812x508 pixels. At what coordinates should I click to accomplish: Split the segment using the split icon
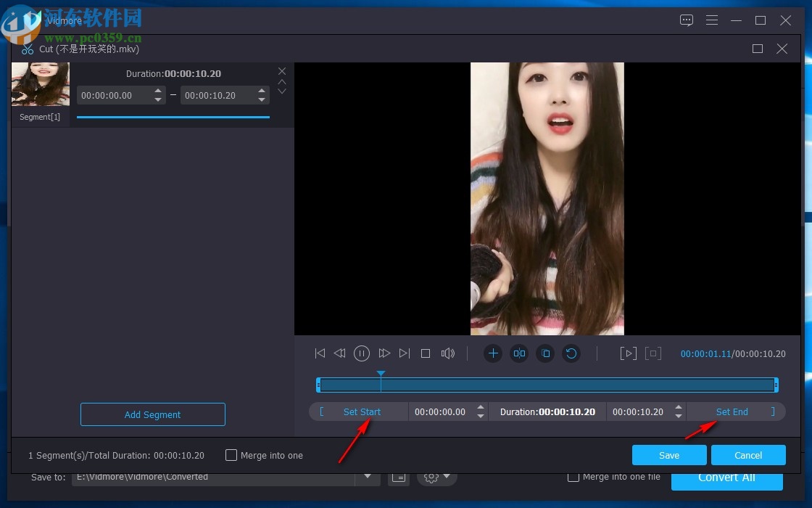pos(519,353)
